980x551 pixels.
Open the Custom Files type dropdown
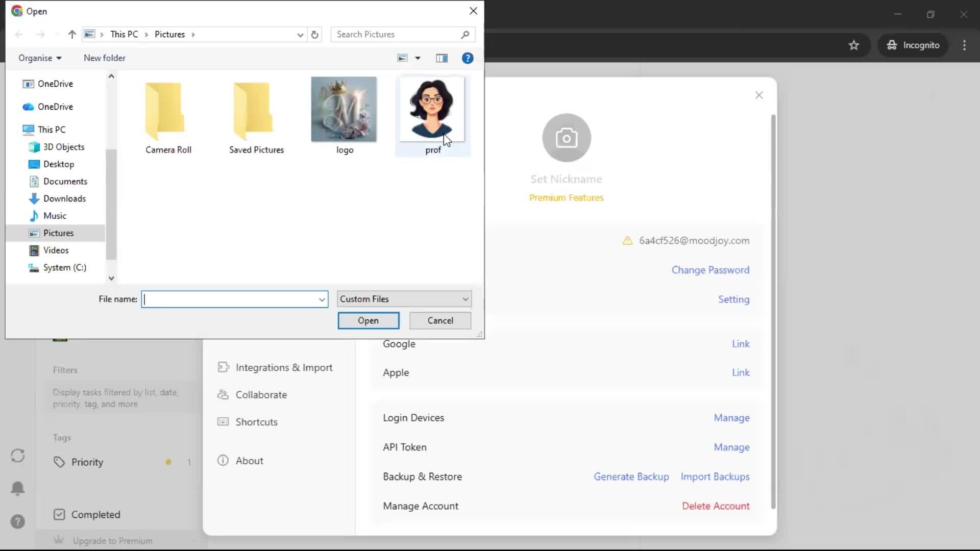point(404,299)
